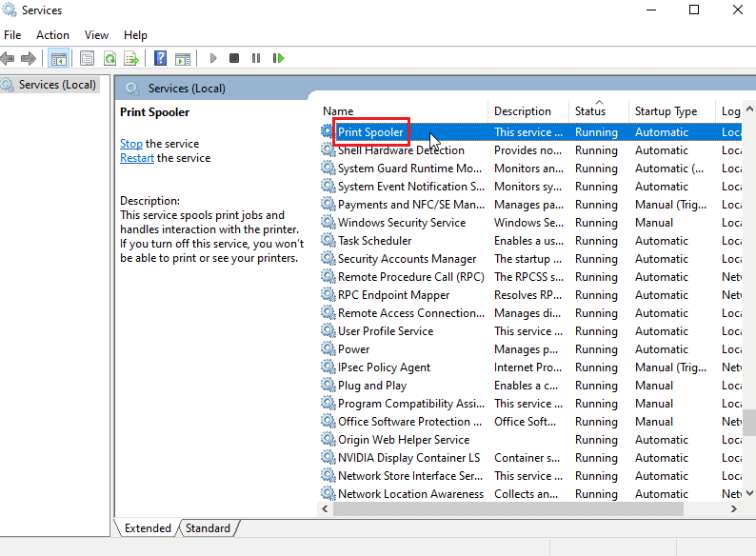Screen dimensions: 756x556
Task: Click the vertical scrollbar down arrow
Action: pyautogui.click(x=749, y=493)
